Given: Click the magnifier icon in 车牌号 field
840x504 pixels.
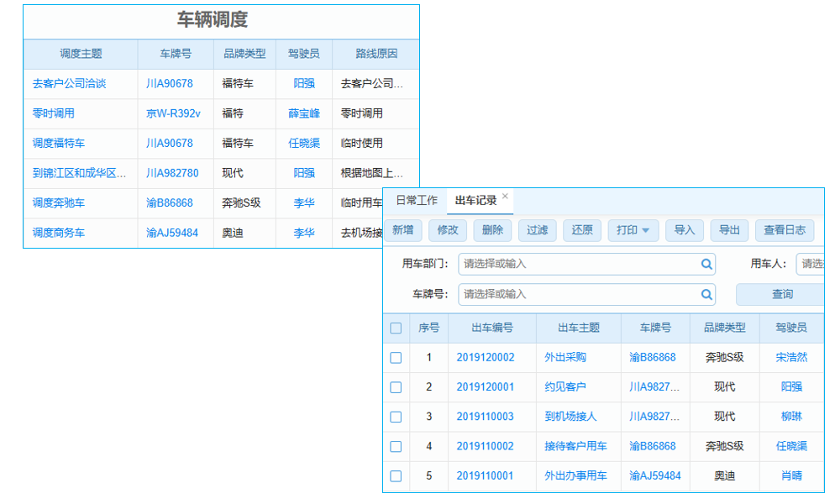Looking at the screenshot, I should (x=706, y=295).
